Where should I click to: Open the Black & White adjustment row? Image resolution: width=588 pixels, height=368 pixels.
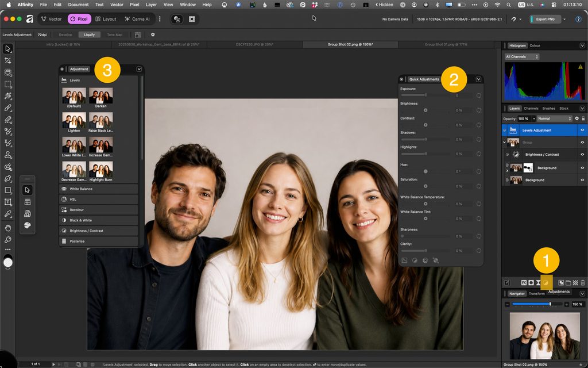point(99,220)
